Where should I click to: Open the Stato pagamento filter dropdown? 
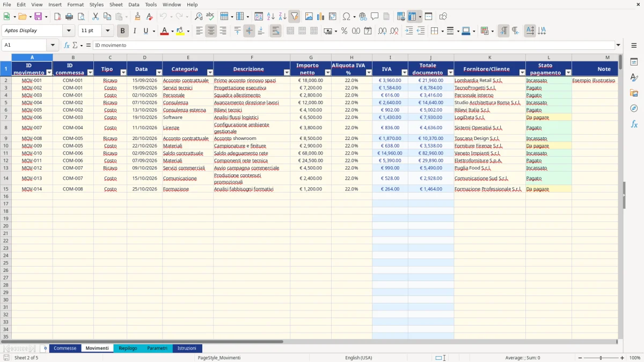coord(568,72)
